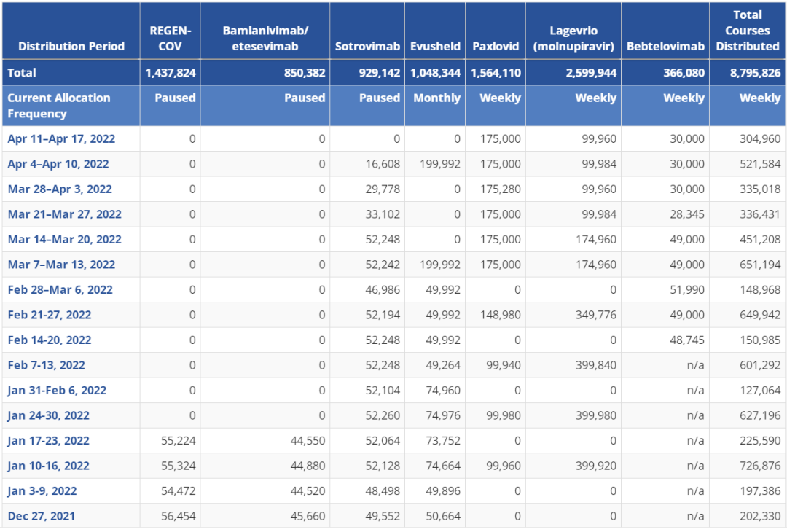
Task: Click the total 451,208 cell
Action: tap(760, 239)
